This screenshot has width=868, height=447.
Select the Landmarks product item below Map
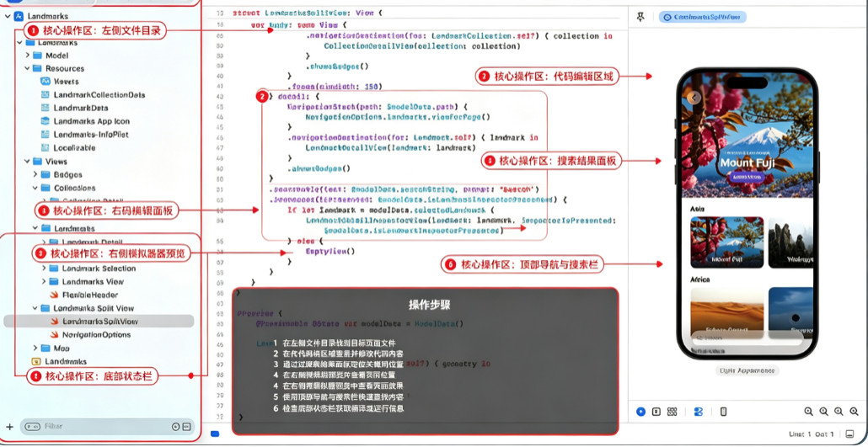(x=59, y=361)
